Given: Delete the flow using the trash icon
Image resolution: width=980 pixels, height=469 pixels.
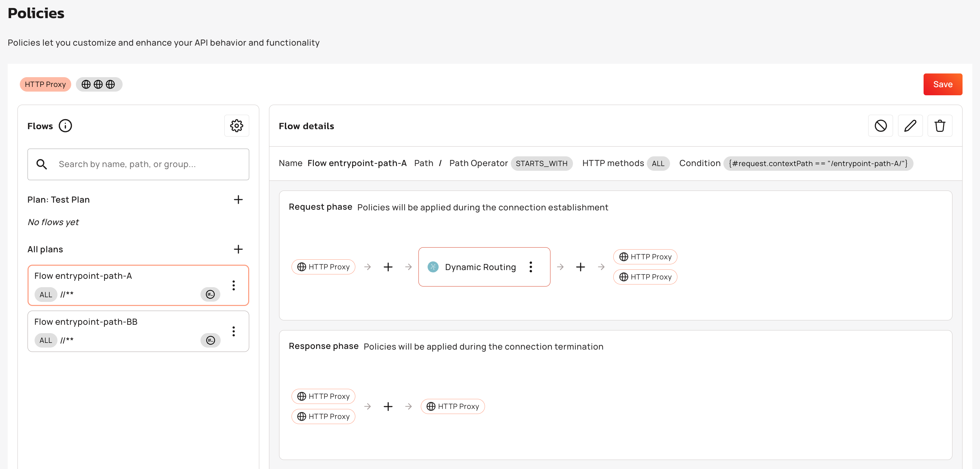Looking at the screenshot, I should (940, 126).
